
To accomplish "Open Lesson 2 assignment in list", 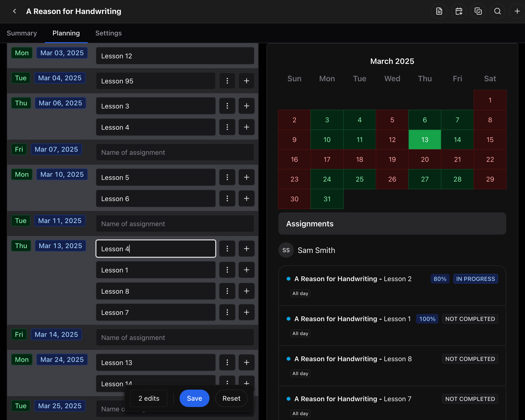I will (353, 279).
